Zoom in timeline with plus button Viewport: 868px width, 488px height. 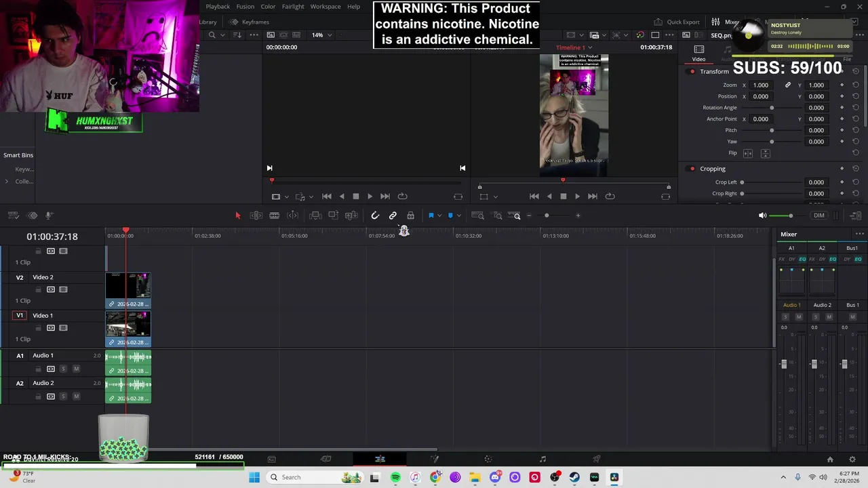(x=578, y=216)
